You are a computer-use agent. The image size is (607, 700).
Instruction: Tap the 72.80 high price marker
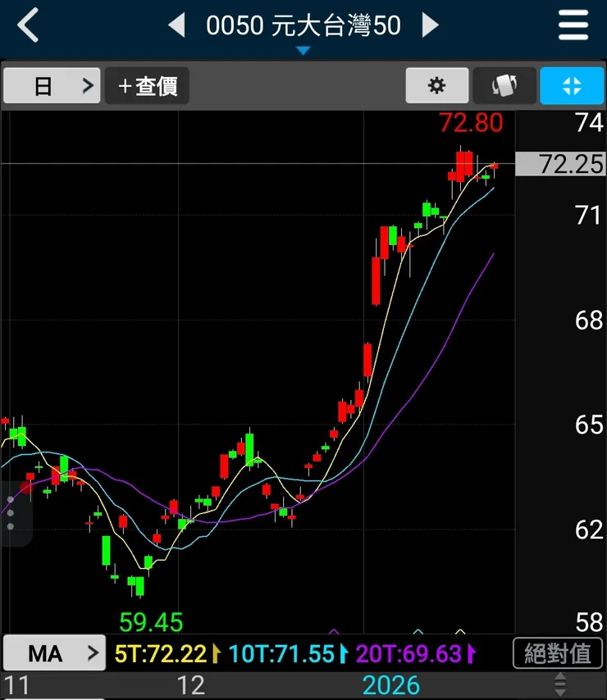471,123
